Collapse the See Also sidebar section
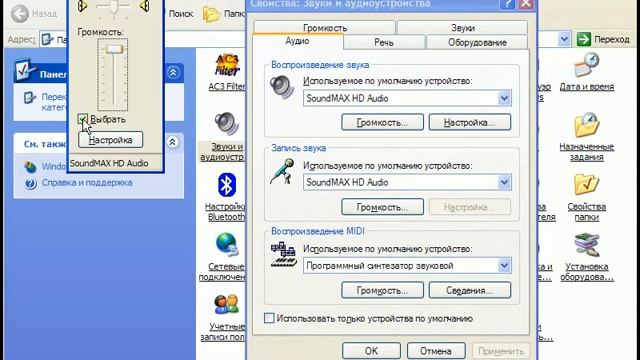 (x=173, y=142)
